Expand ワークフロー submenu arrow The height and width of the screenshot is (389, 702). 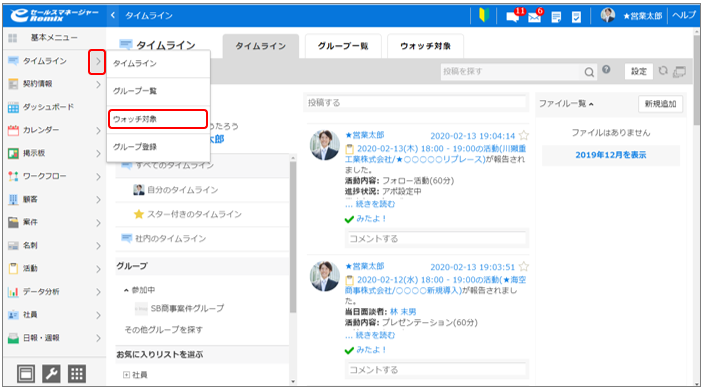click(x=98, y=177)
